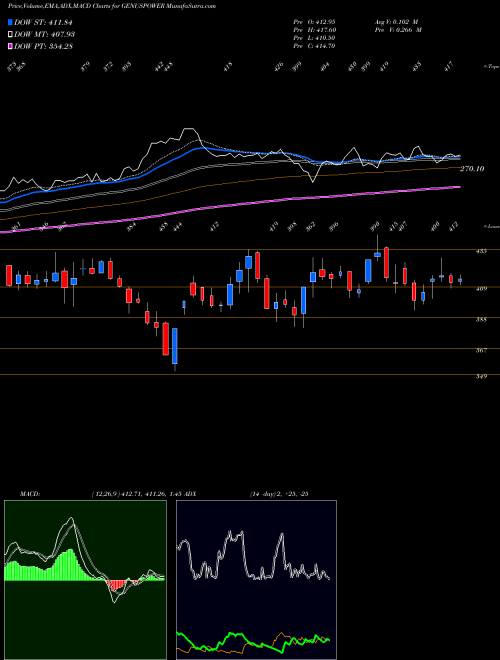Click the 270.10 label beside the EMA lines

coord(472,168)
